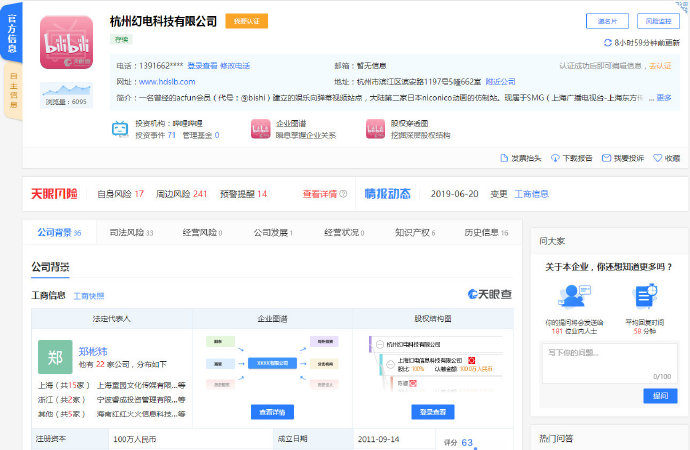The image size is (690, 450).
Task: Collapse the 杭州幻电科技有限公司 tree node
Action: pos(380,344)
